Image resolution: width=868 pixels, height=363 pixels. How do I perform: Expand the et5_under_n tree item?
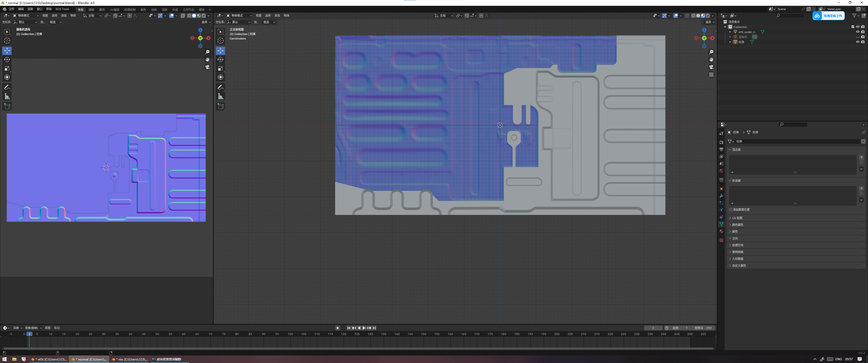coord(730,32)
